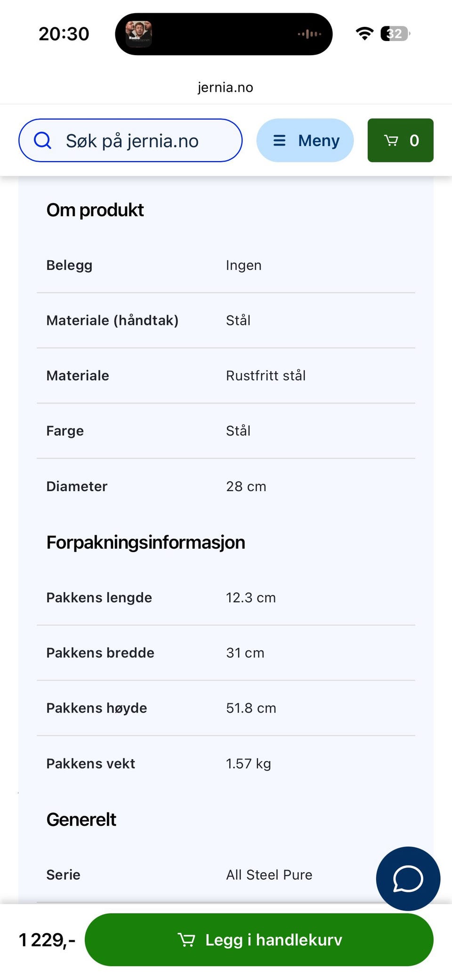This screenshot has width=452, height=980.
Task: Tap the Wi-Fi status icon
Action: point(364,33)
